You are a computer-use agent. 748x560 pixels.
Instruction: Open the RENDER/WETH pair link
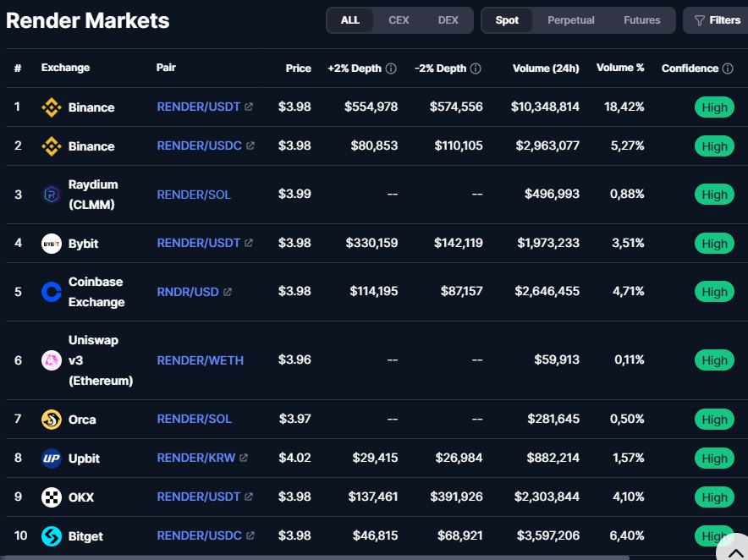201,360
